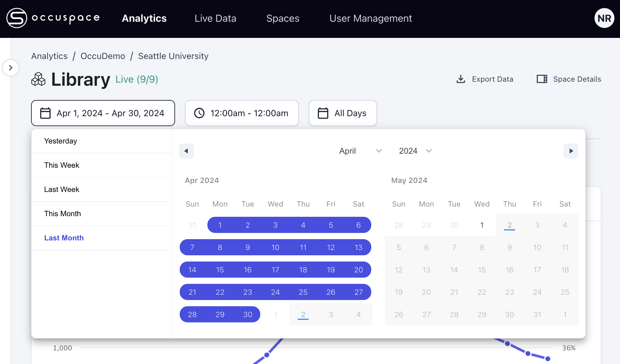Click the date range field Apr 1 - Apr 30

point(103,113)
